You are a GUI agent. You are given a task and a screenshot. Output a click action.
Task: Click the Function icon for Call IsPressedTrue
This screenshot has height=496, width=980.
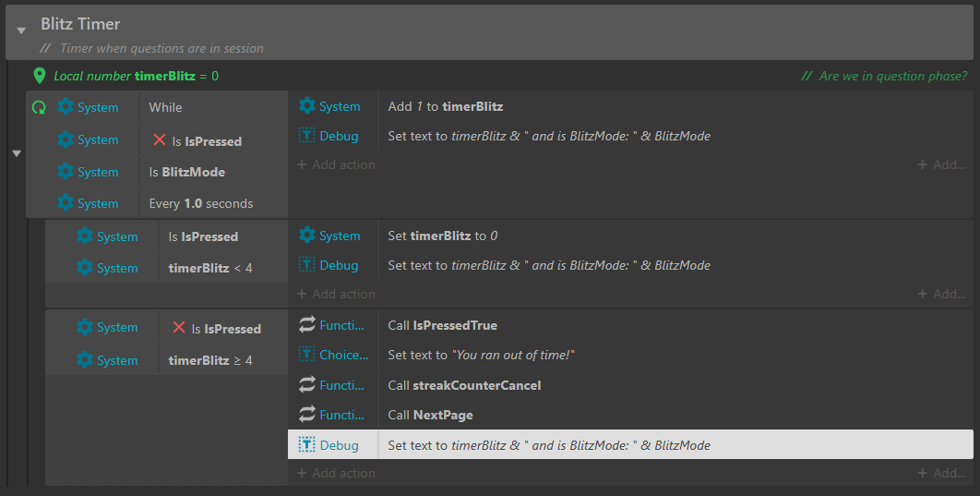click(x=307, y=324)
